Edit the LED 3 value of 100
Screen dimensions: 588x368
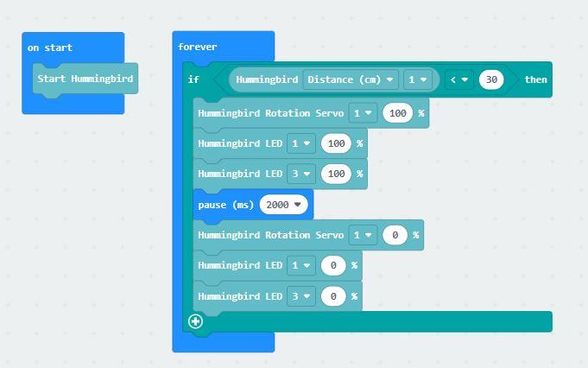[336, 174]
